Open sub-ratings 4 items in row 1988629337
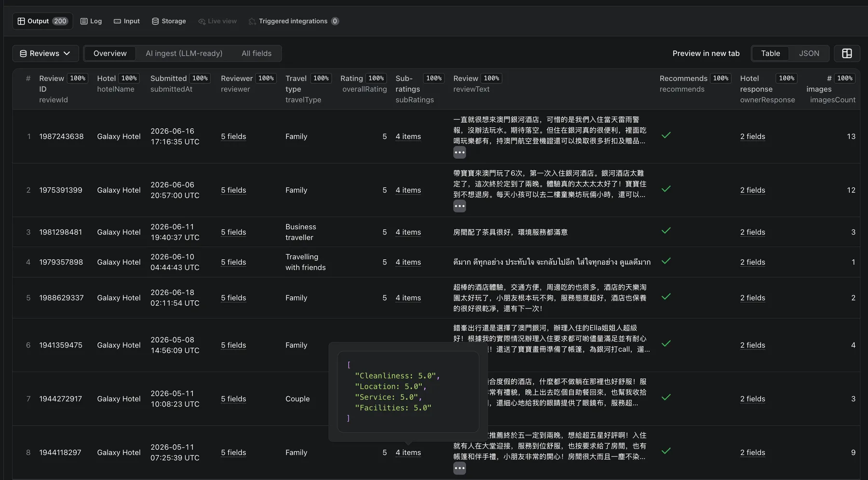This screenshot has height=480, width=868. point(408,298)
